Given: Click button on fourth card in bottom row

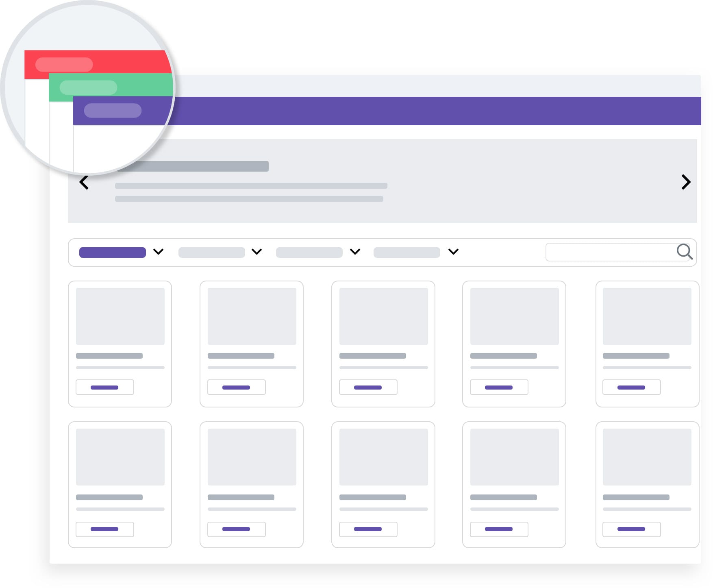Looking at the screenshot, I should pyautogui.click(x=499, y=529).
